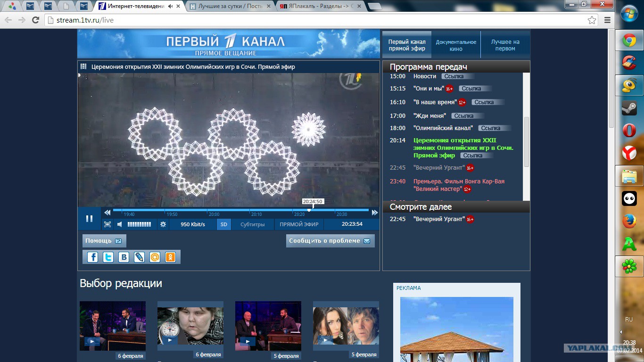
Task: Share the stream on LiveJournal pencil icon
Action: 139,257
